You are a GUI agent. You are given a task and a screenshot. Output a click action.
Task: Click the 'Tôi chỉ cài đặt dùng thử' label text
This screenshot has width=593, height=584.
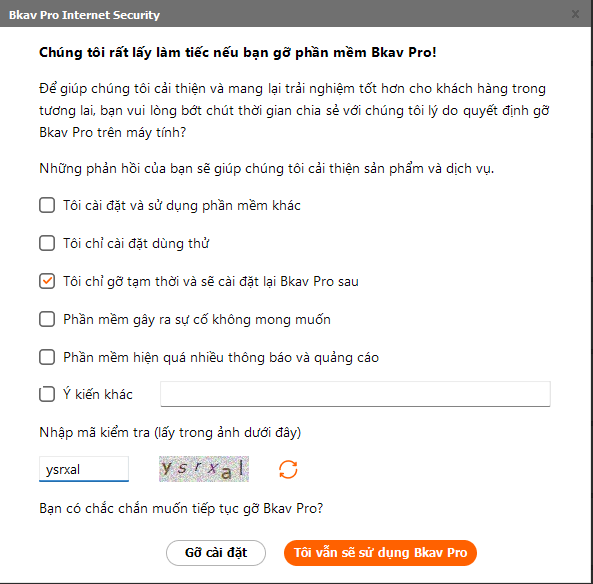coord(136,243)
